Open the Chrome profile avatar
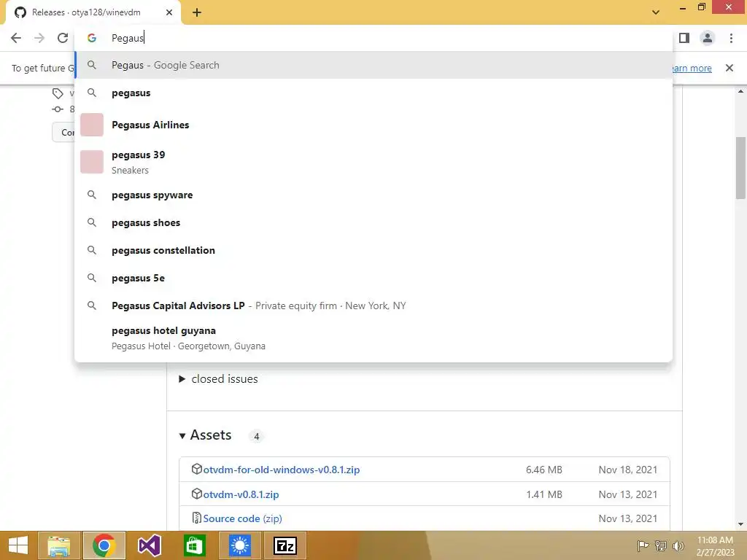 click(708, 38)
